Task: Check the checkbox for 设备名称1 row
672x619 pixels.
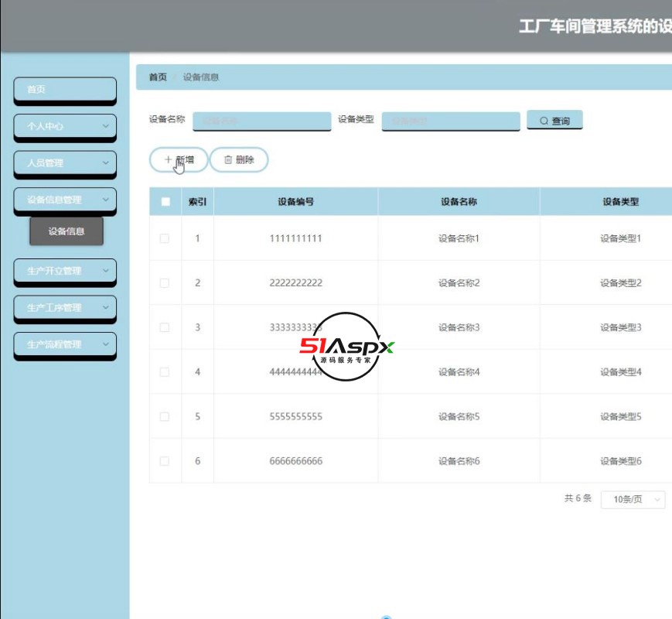Action: point(164,238)
